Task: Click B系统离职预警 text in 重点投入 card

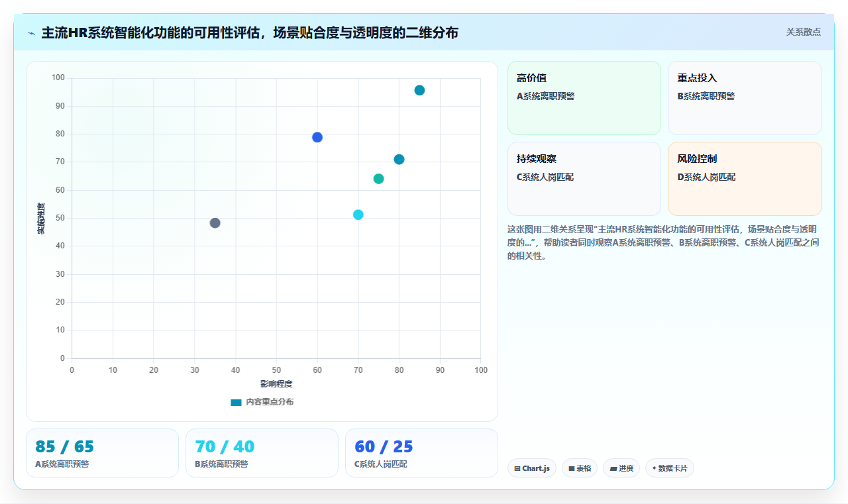Action: pos(706,96)
